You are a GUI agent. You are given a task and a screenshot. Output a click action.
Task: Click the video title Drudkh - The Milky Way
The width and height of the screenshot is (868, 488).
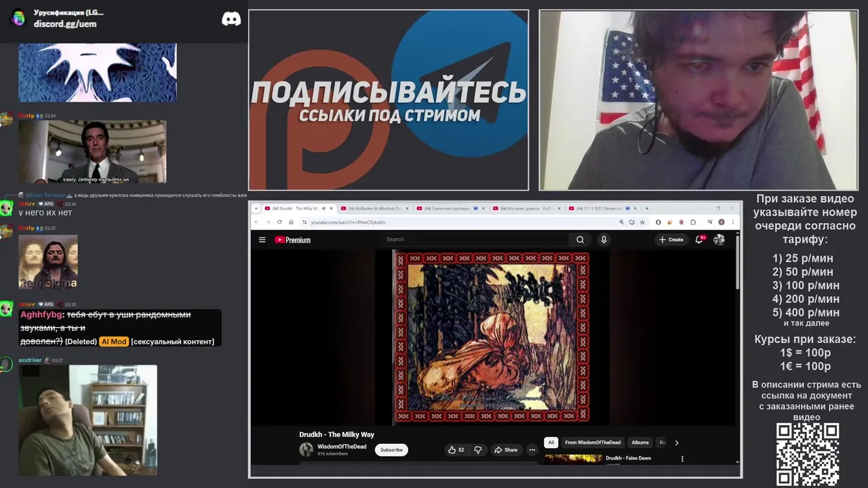(336, 434)
